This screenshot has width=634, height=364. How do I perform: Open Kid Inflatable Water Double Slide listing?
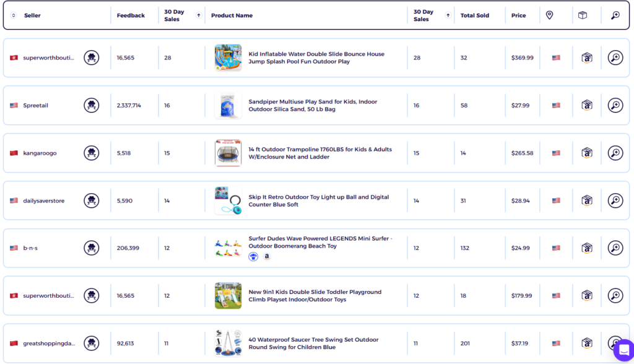[x=316, y=58]
